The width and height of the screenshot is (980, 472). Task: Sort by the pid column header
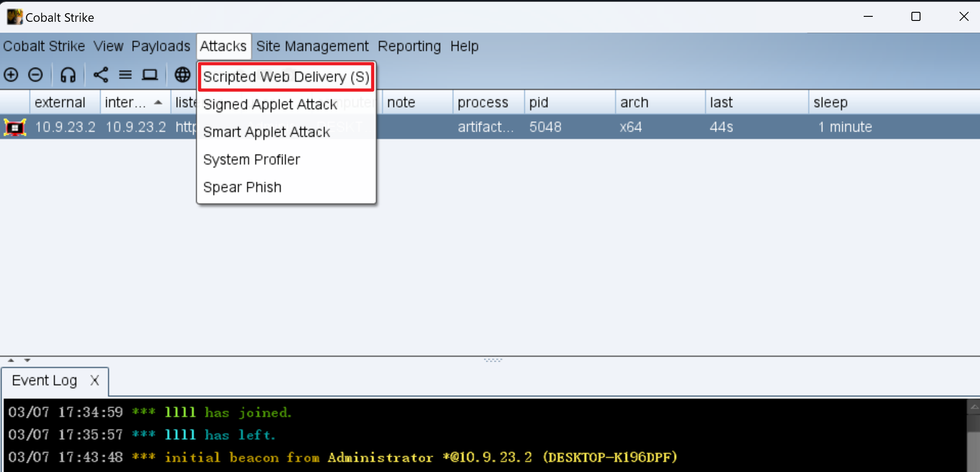[x=570, y=102]
